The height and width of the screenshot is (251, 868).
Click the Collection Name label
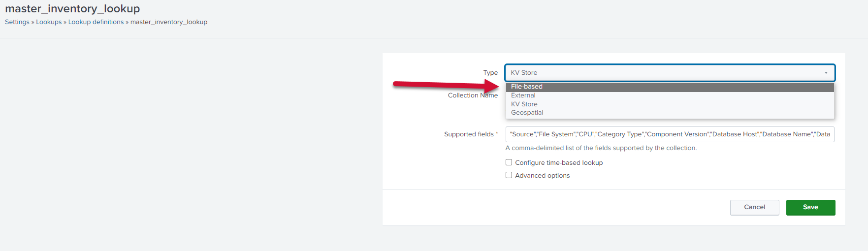[x=473, y=95]
